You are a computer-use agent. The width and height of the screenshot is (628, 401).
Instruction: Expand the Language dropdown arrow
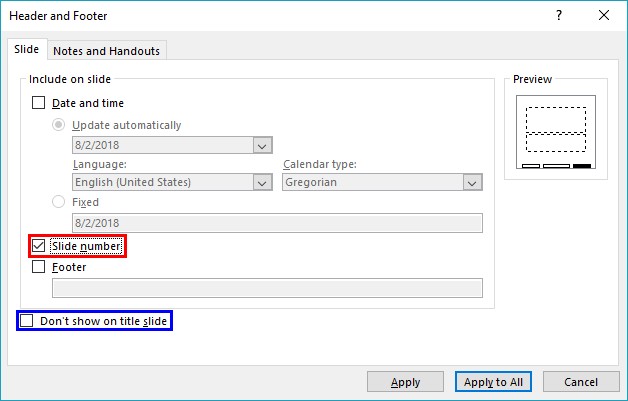coord(262,183)
